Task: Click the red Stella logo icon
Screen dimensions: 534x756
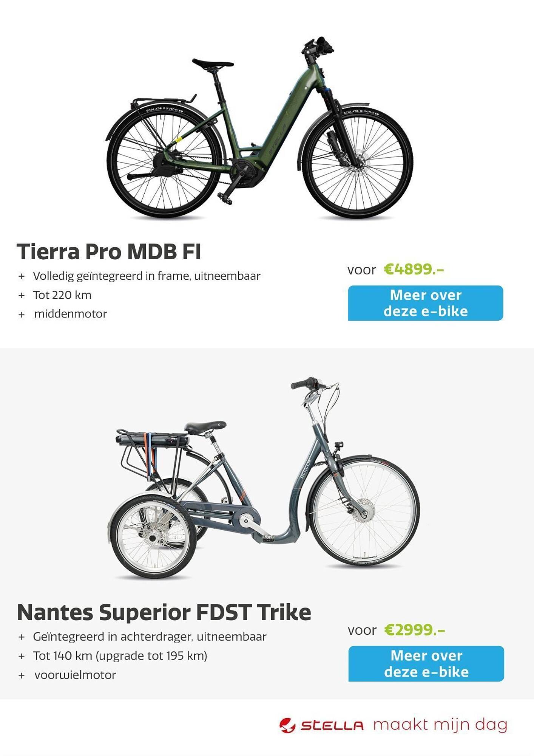Action: pyautogui.click(x=287, y=725)
